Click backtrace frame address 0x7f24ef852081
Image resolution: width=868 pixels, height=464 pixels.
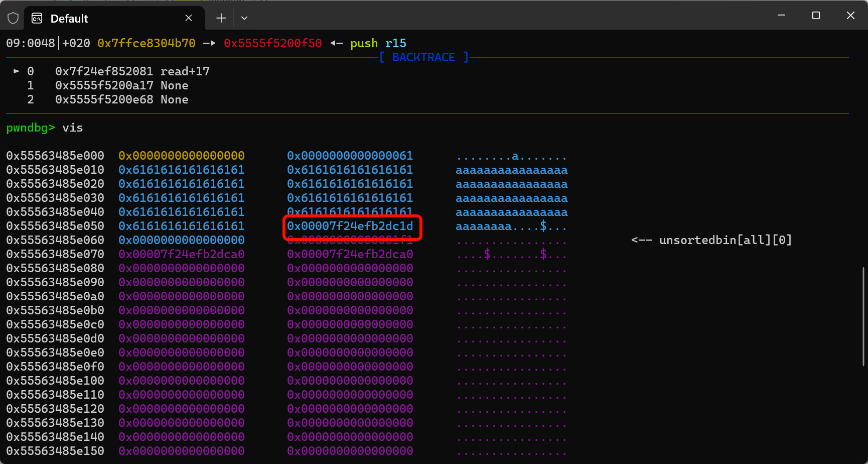pyautogui.click(x=104, y=71)
